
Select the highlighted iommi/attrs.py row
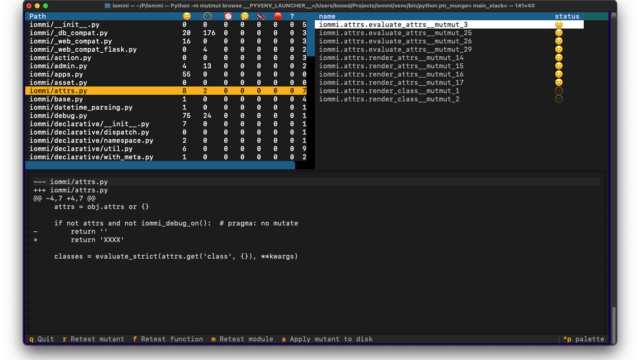166,91
